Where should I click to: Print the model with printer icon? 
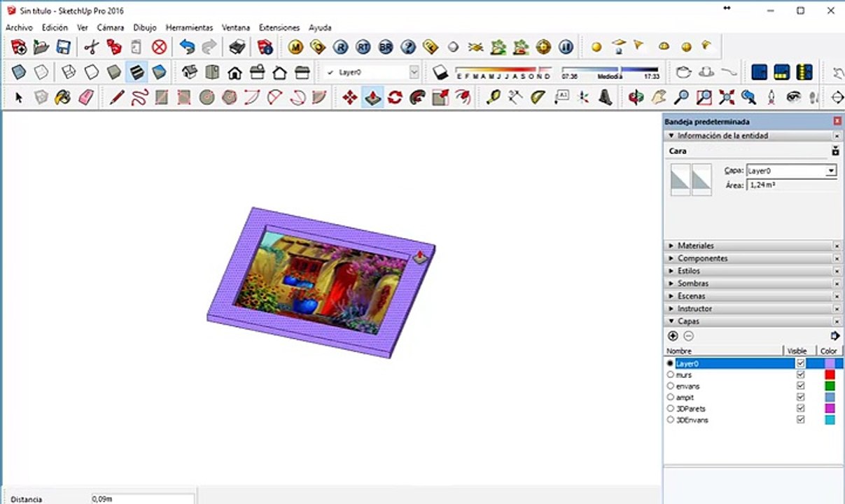(238, 48)
